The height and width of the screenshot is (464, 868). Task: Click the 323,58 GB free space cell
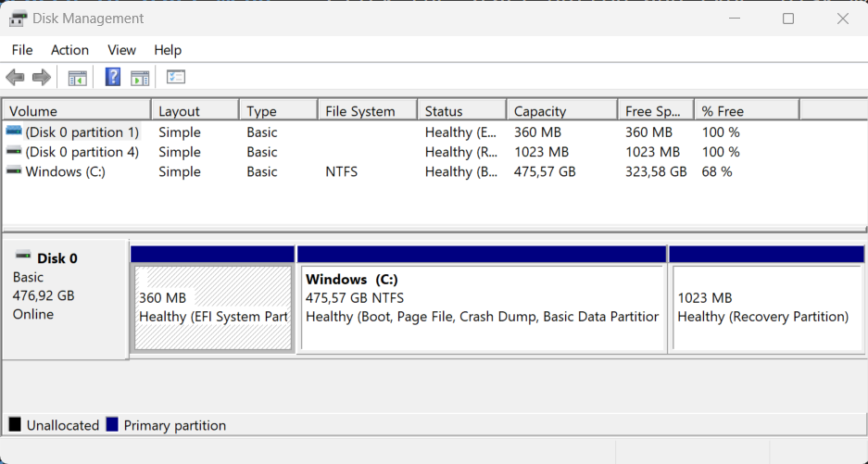click(656, 171)
